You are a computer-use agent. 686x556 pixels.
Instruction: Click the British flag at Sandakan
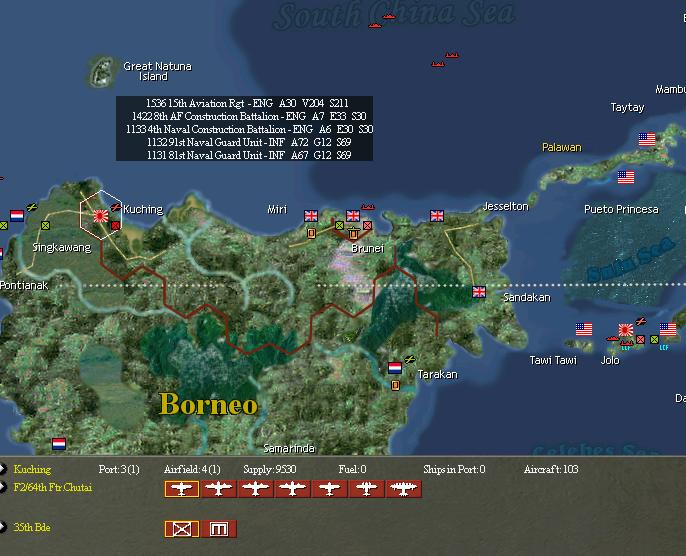click(479, 292)
